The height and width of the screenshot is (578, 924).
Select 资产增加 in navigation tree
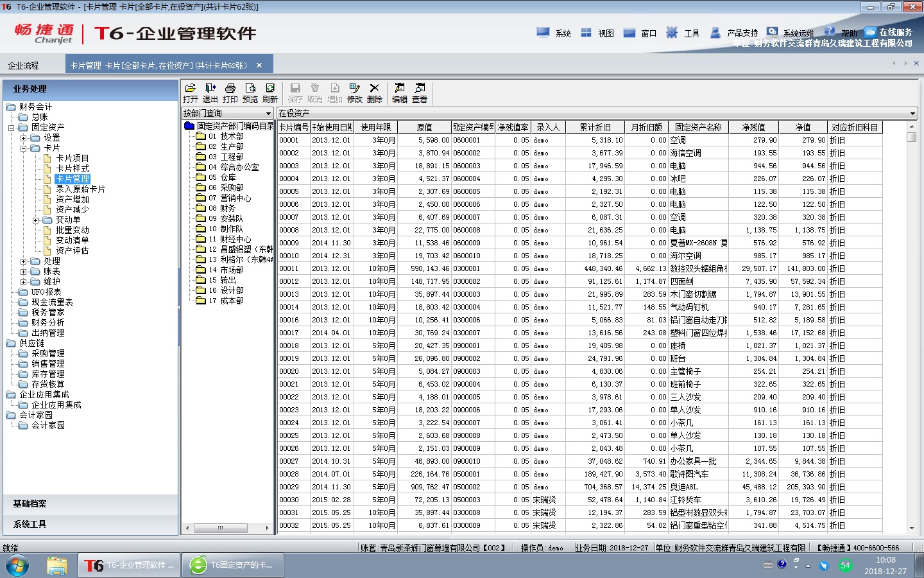pyautogui.click(x=73, y=200)
